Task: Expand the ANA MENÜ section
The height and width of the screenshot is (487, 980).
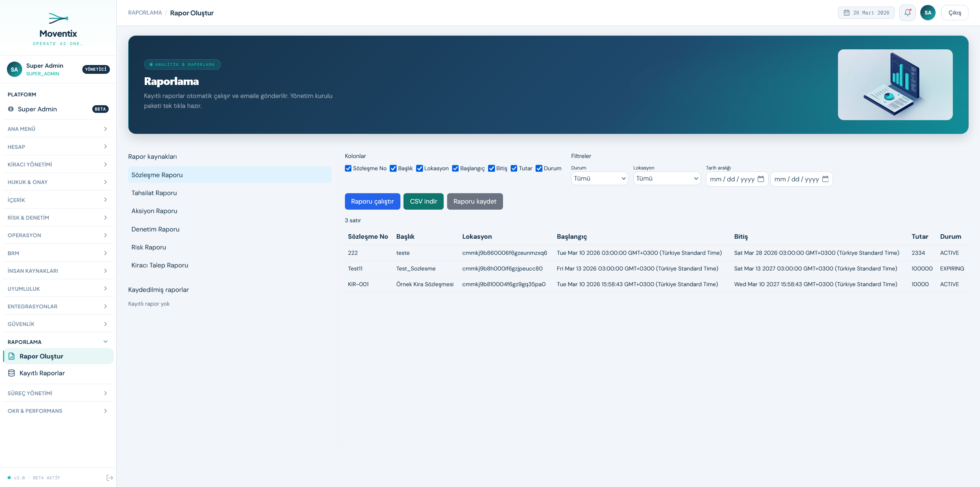Action: (58, 129)
